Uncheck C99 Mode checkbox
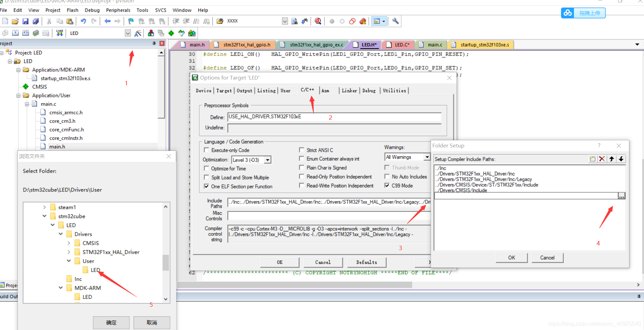644x330 pixels. [x=387, y=186]
